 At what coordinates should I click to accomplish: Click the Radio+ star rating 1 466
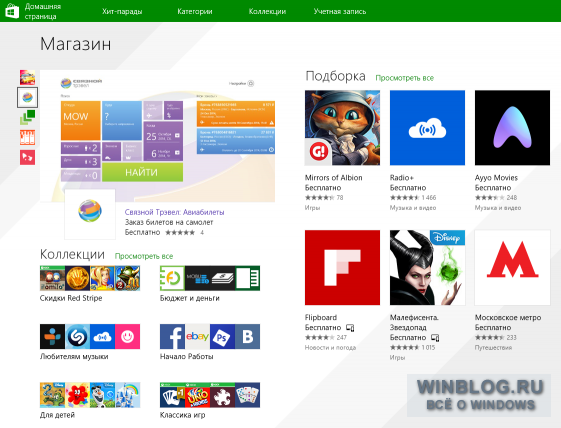(413, 198)
